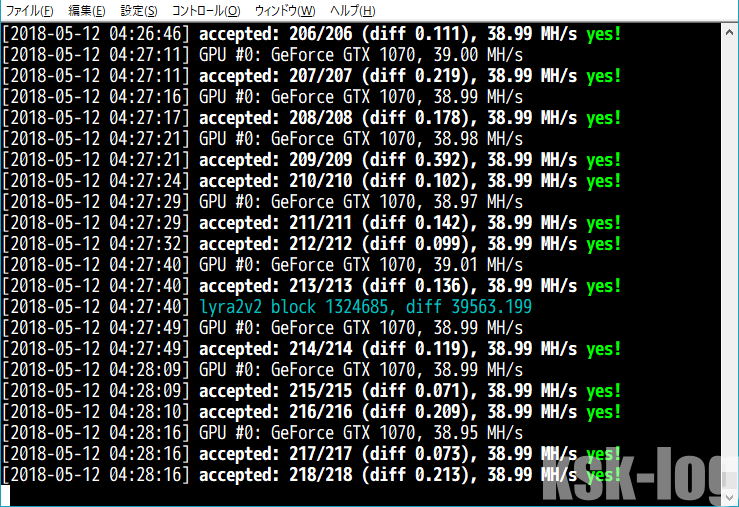Image resolution: width=739 pixels, height=507 pixels.
Task: Click the 04:28:16 GPU #0 38.95 MH/s line
Action: (263, 433)
